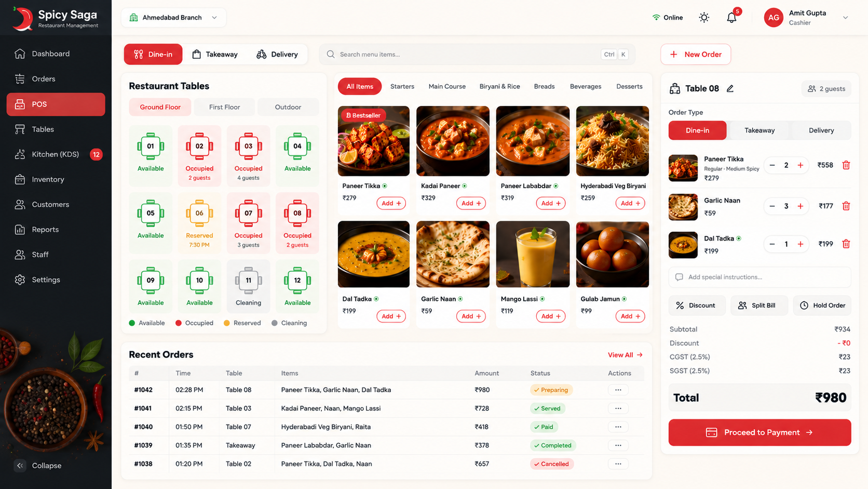
Task: Edit Table 08 name pencil icon
Action: click(730, 88)
